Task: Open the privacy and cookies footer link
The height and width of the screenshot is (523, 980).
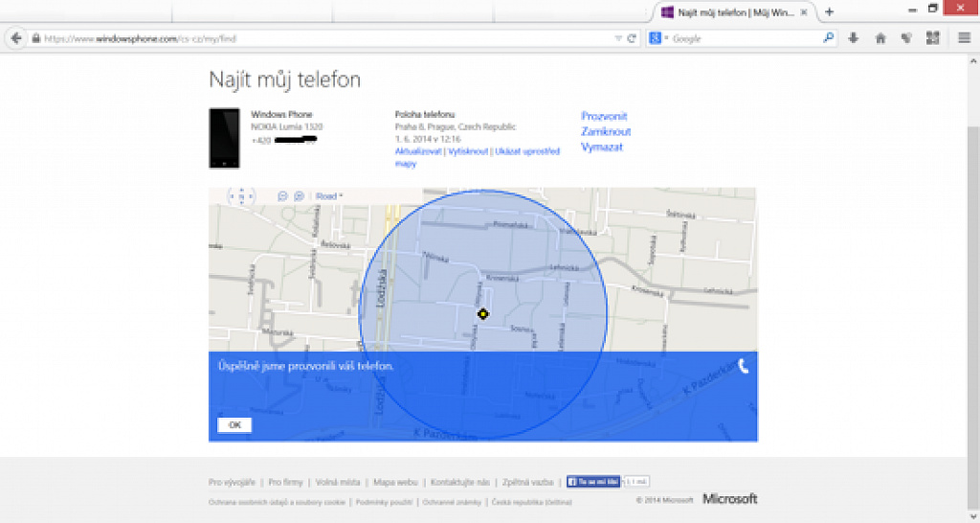Action: [277, 502]
